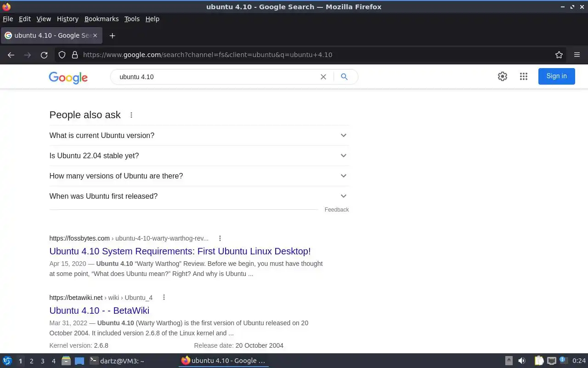Screen dimensions: 588x368
Task: Open the Google apps grid
Action: pos(524,76)
